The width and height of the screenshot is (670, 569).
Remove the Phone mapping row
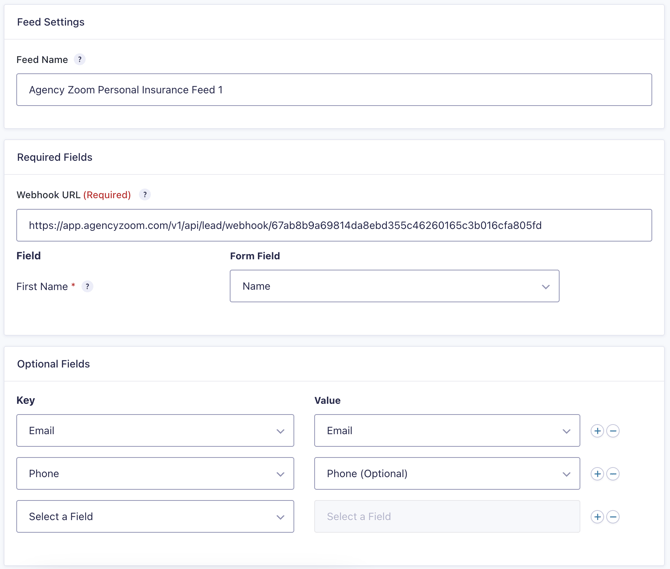click(x=613, y=474)
